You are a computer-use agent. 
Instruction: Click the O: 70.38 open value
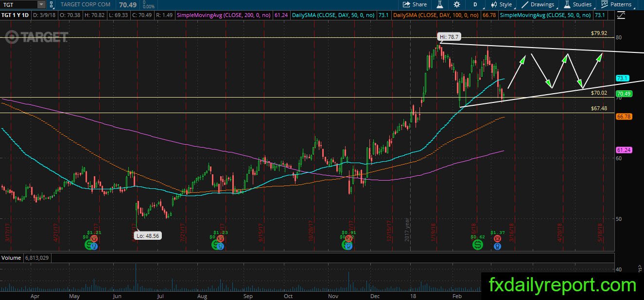(x=70, y=16)
